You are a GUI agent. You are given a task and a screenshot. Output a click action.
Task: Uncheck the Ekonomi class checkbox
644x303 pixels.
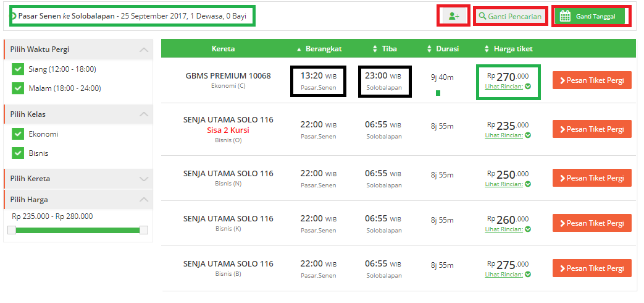17,134
